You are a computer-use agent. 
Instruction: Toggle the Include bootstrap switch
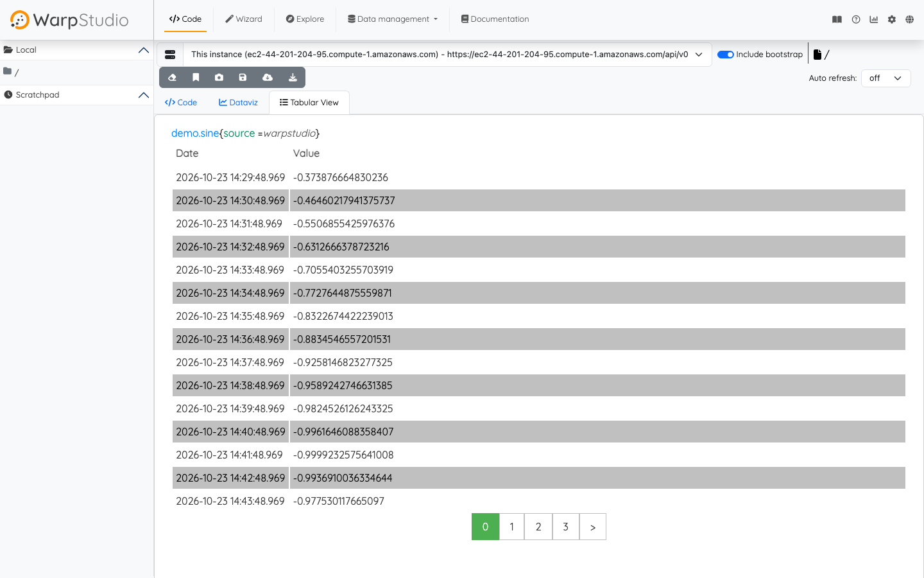(x=726, y=55)
